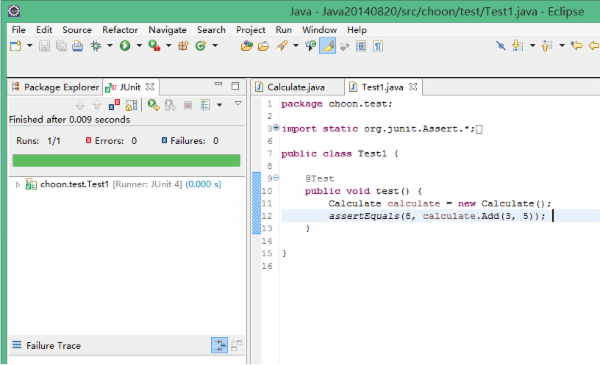Open the JUnit view menu triangle
Viewport: 600px width, 365px height.
[238, 103]
